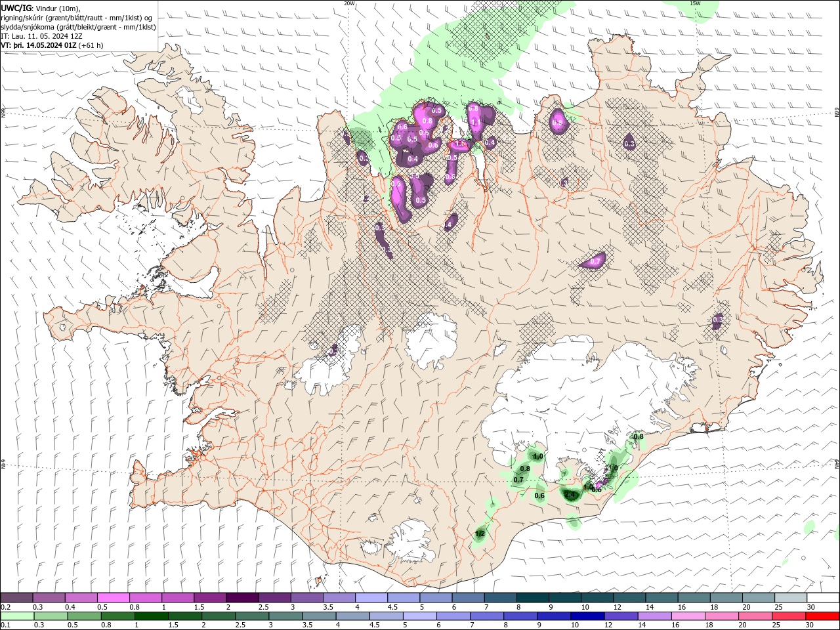Screen dimensions: 840x630
Task: Click the '20W' longitude label
Action: tap(349, 3)
